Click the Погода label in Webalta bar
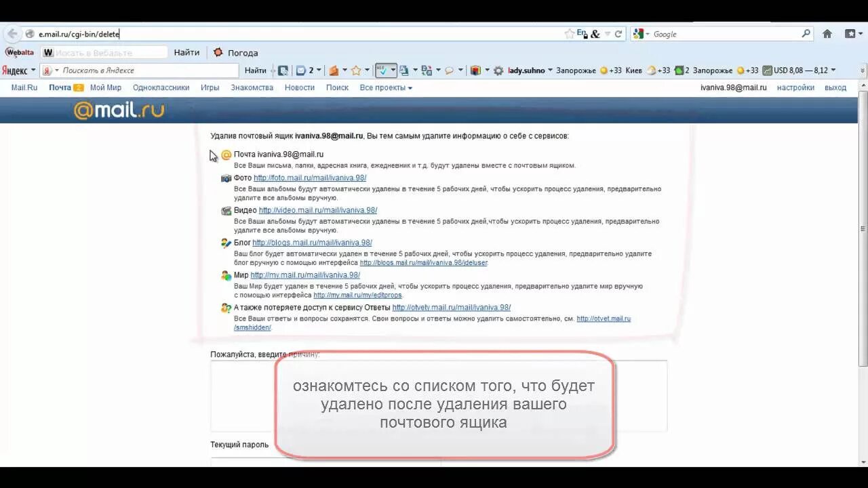Image resolution: width=868 pixels, height=488 pixels. pos(243,52)
